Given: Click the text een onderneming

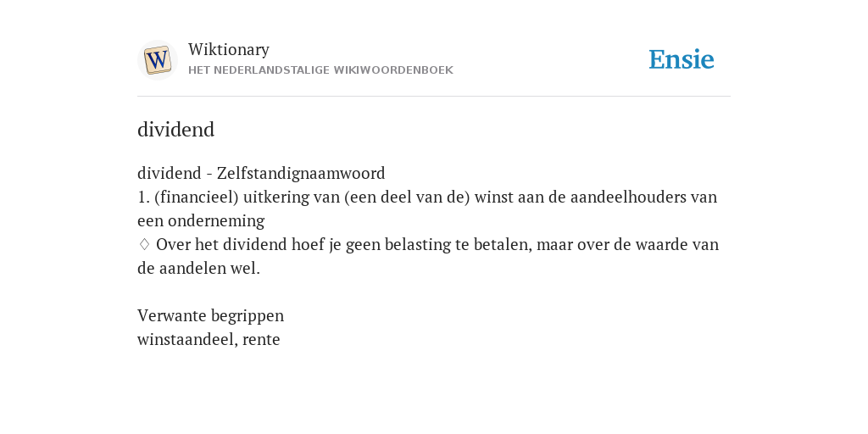Looking at the screenshot, I should click(201, 221).
